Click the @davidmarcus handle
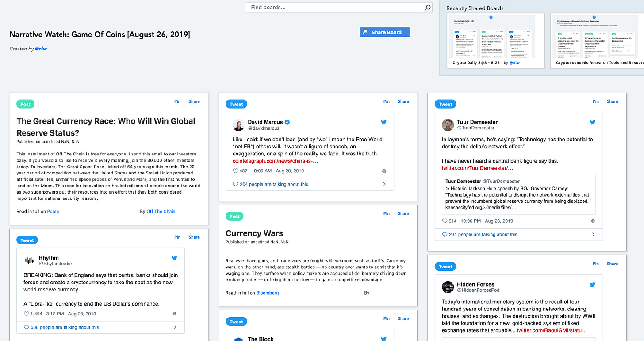The height and width of the screenshot is (341, 644). (x=264, y=128)
